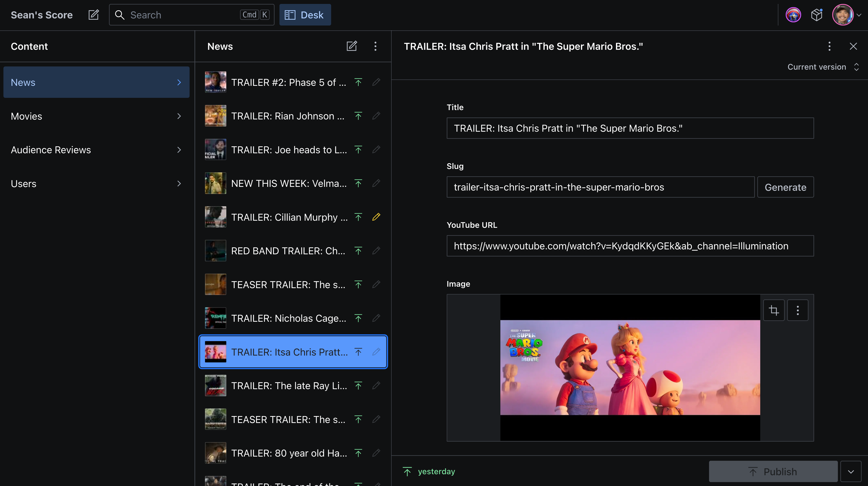Open the News list three-dot menu
This screenshot has width=868, height=486.
coord(375,46)
